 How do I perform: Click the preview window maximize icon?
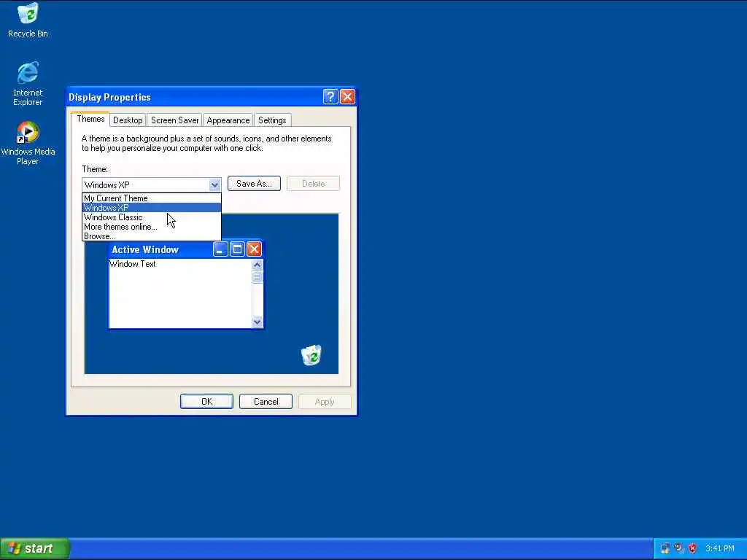click(x=237, y=249)
